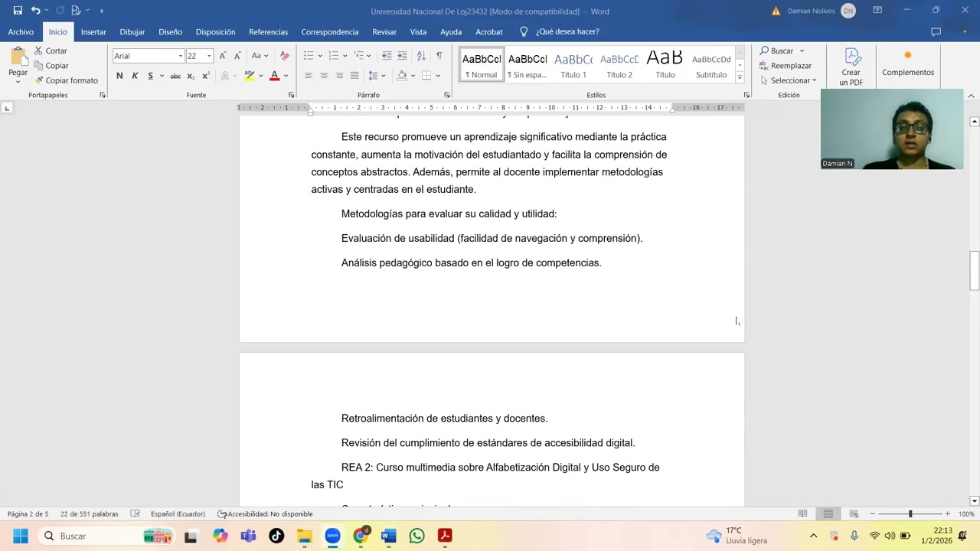Center the paragraph text

coord(324,76)
